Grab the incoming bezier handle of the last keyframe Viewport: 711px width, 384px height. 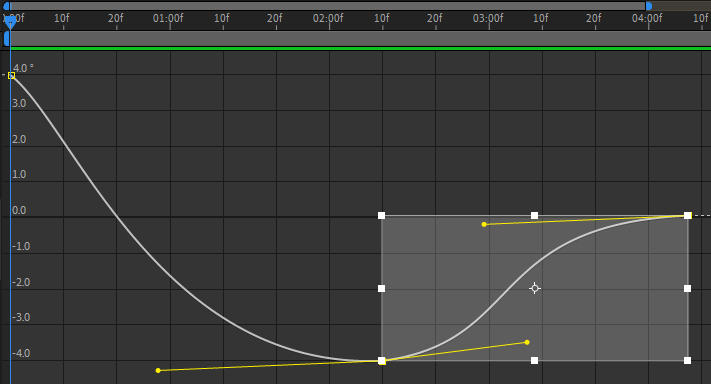point(484,224)
